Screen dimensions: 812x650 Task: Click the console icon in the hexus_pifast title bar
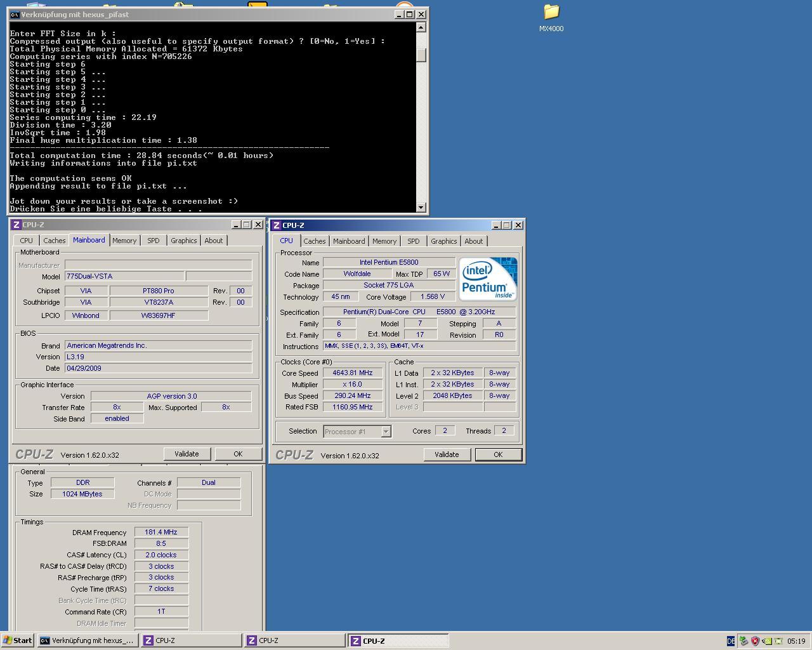click(x=15, y=14)
